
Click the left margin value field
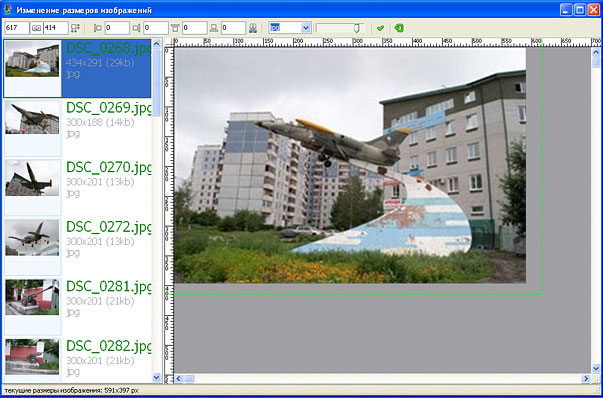117,28
